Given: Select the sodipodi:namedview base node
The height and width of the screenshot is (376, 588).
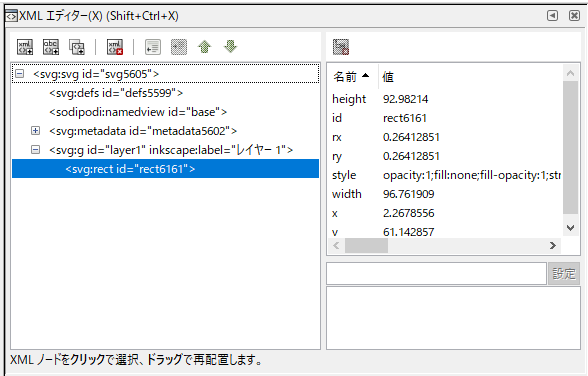Looking at the screenshot, I should click(138, 112).
